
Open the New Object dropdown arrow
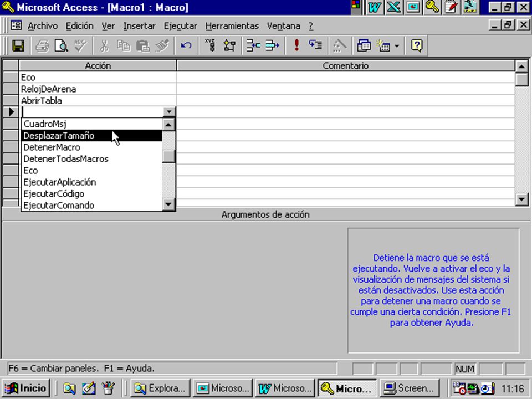coord(397,46)
